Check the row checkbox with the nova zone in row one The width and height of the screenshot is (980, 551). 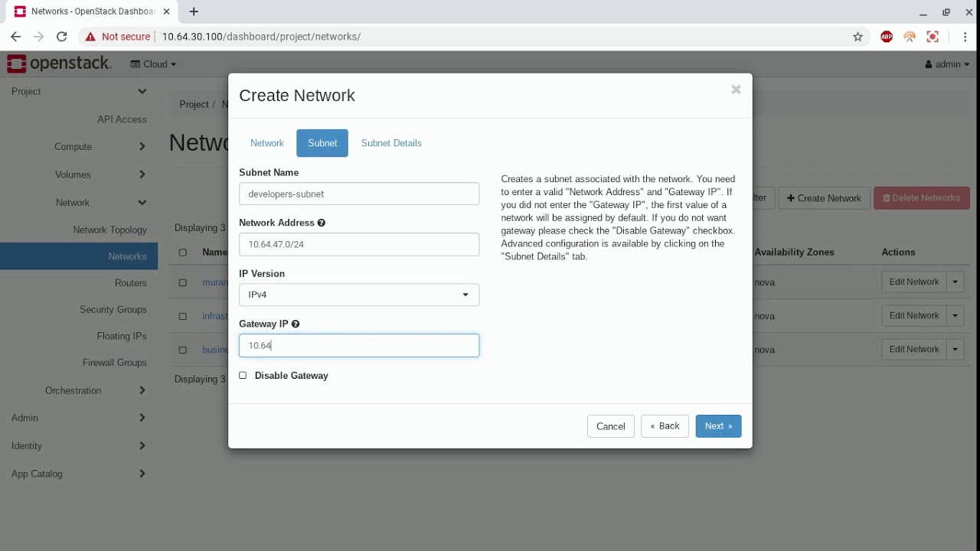[x=182, y=282]
